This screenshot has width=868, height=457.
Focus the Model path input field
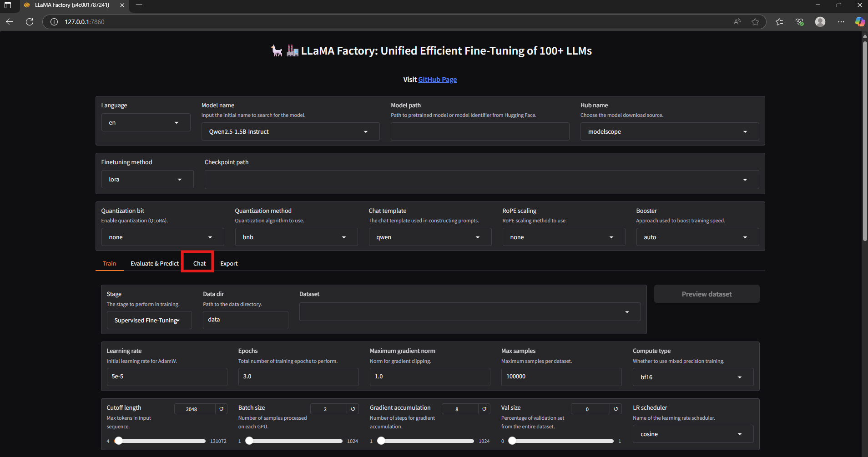[480, 131]
